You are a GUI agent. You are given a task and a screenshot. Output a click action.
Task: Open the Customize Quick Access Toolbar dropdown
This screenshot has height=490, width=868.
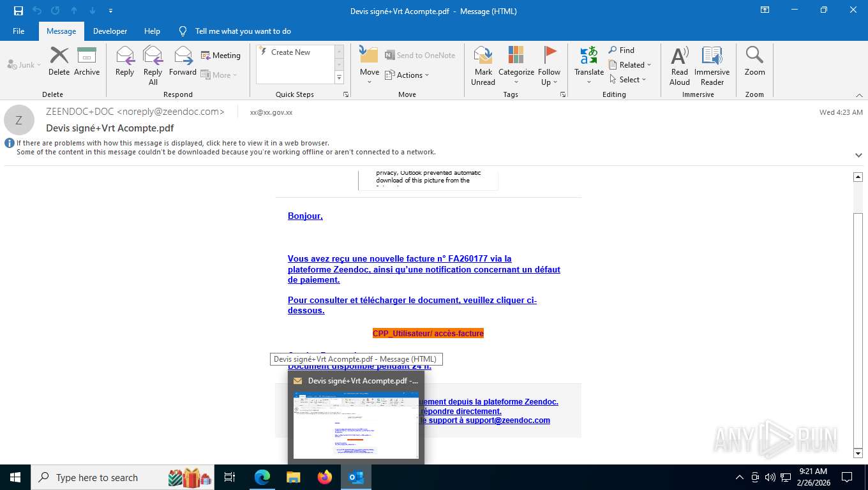pos(111,11)
